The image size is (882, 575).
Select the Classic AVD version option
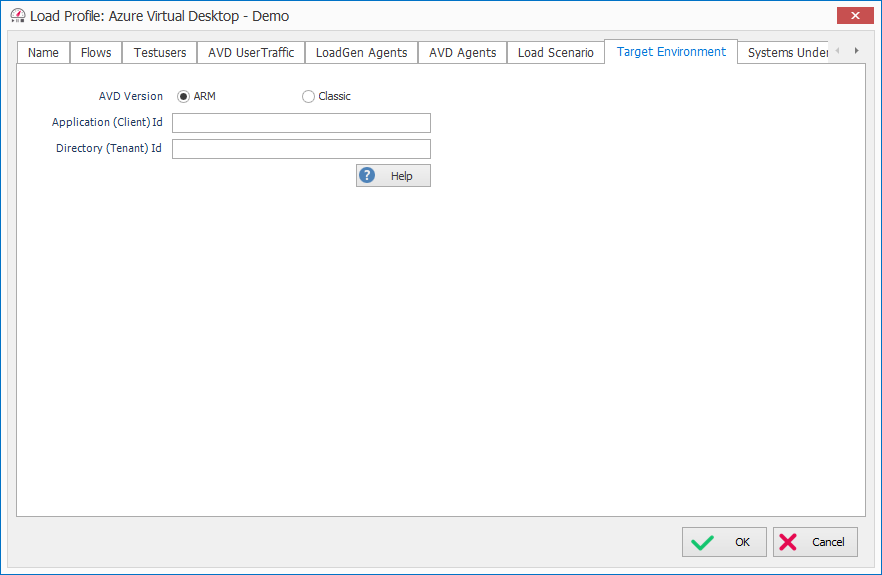pos(308,97)
